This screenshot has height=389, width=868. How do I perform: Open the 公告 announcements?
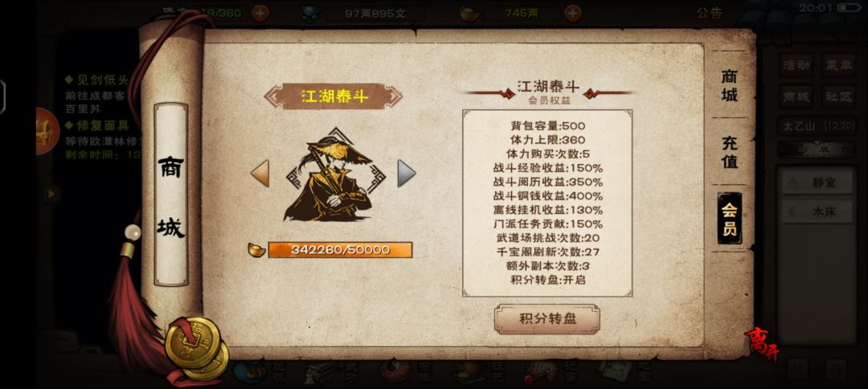coord(709,13)
